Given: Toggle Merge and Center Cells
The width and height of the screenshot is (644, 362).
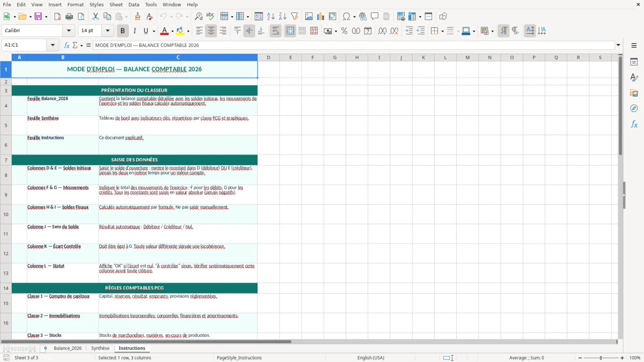Looking at the screenshot, I should click(290, 31).
